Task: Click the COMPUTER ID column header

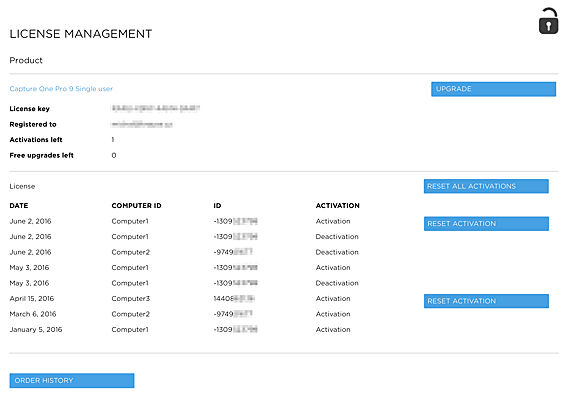Action: pos(136,206)
